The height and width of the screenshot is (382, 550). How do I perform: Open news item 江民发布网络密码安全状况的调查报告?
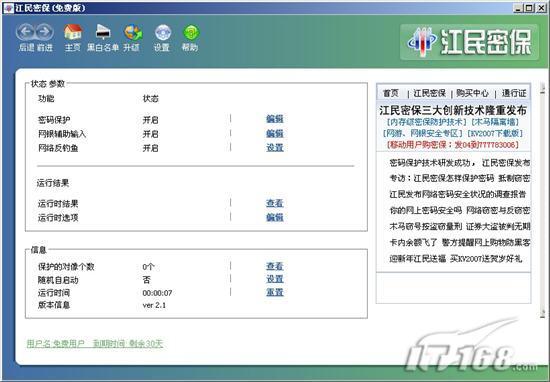coord(457,194)
